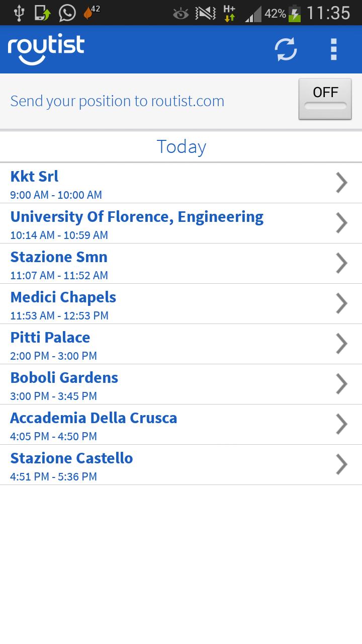
Task: Select University Of Florence, Engineering stop
Action: (x=137, y=223)
